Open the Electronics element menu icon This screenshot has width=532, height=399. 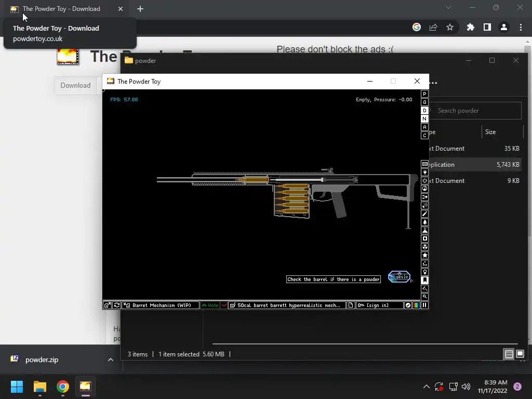[x=424, y=172]
